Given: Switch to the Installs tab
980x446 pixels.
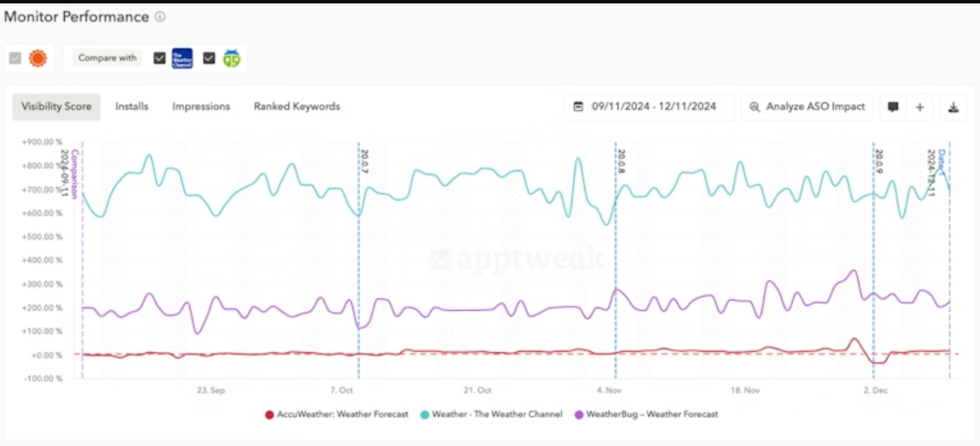Looking at the screenshot, I should tap(132, 107).
